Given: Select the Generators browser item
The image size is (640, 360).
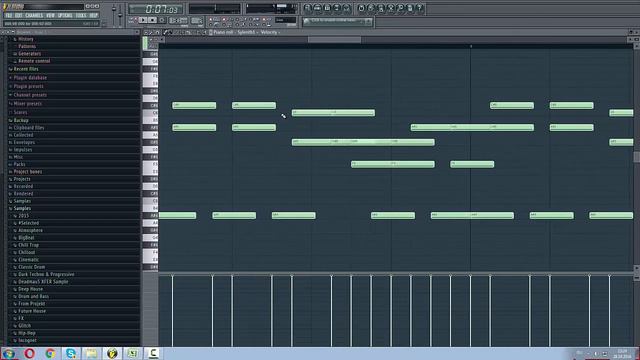Looking at the screenshot, I should pyautogui.click(x=29, y=53).
